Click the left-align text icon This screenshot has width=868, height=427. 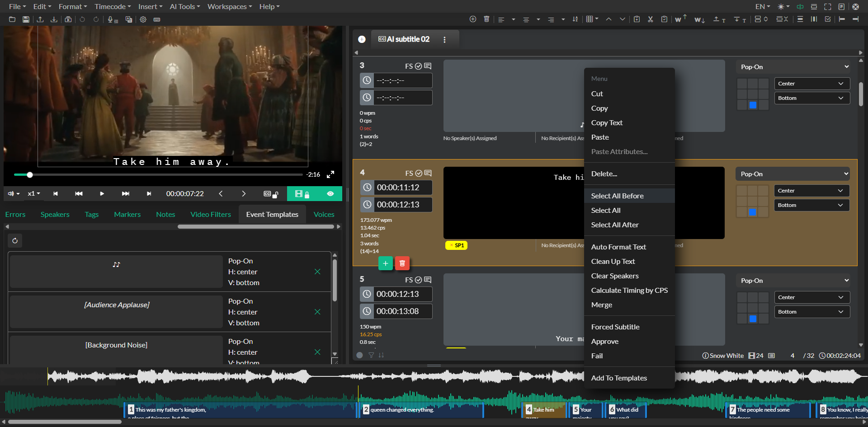click(x=501, y=19)
